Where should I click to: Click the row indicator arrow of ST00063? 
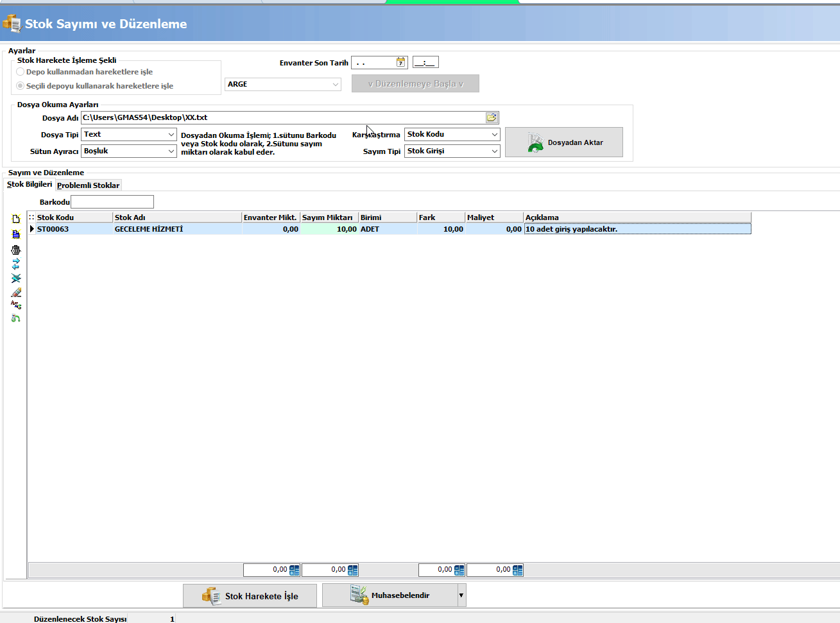(32, 229)
